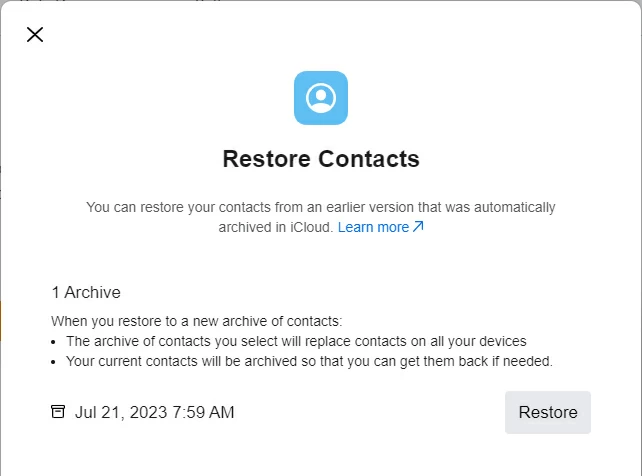
Task: Click the 'replace contacts on all your devices' bullet
Action: [x=295, y=341]
